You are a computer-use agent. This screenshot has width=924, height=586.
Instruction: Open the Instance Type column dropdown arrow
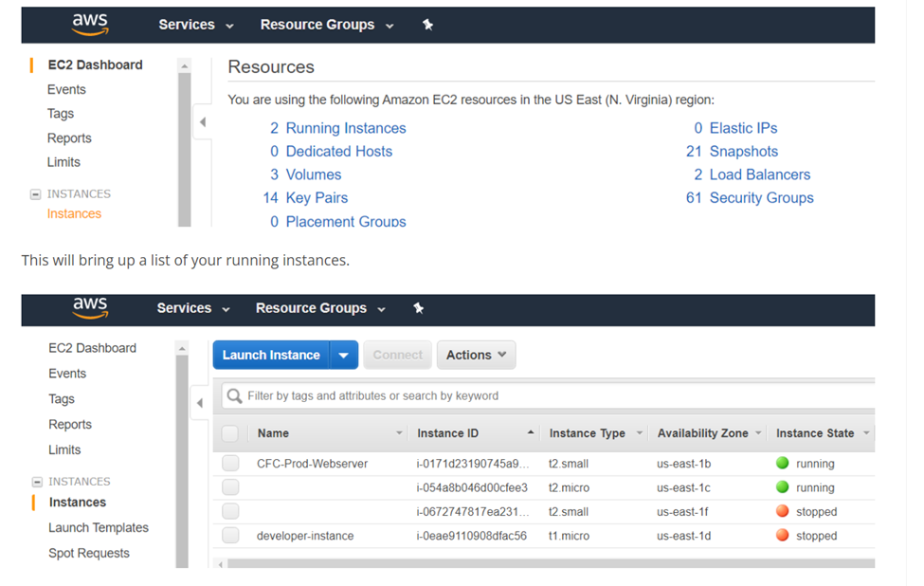pos(640,432)
